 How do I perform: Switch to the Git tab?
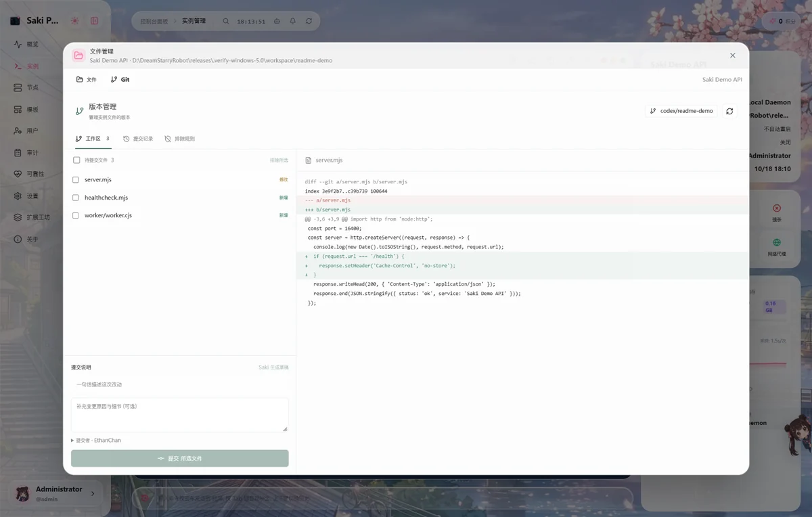pos(120,80)
